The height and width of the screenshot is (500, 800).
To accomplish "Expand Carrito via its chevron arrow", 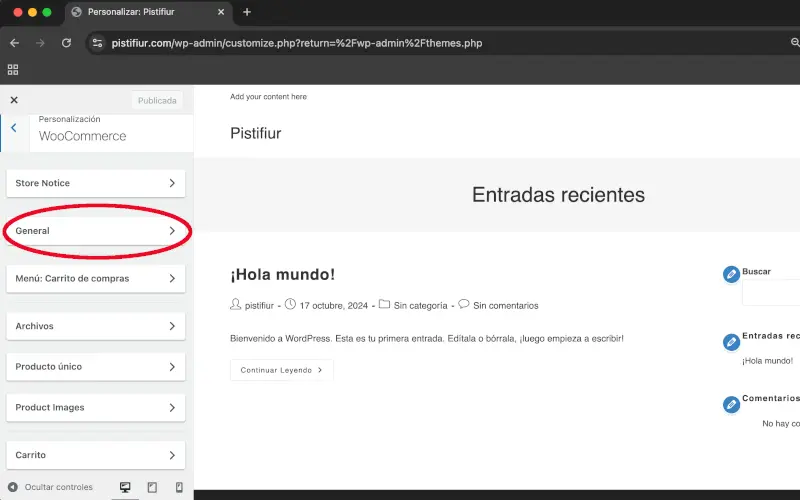I will (x=172, y=455).
